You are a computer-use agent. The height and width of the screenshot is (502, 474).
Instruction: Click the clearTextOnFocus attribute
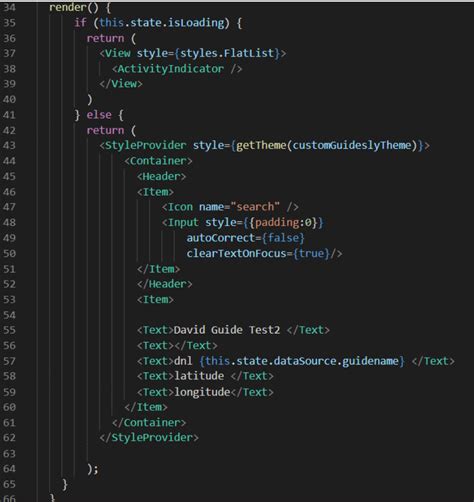point(236,254)
